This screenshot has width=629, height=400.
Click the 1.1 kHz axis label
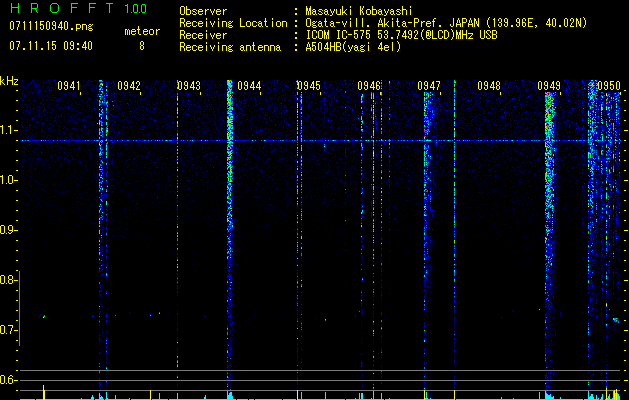tap(8, 130)
